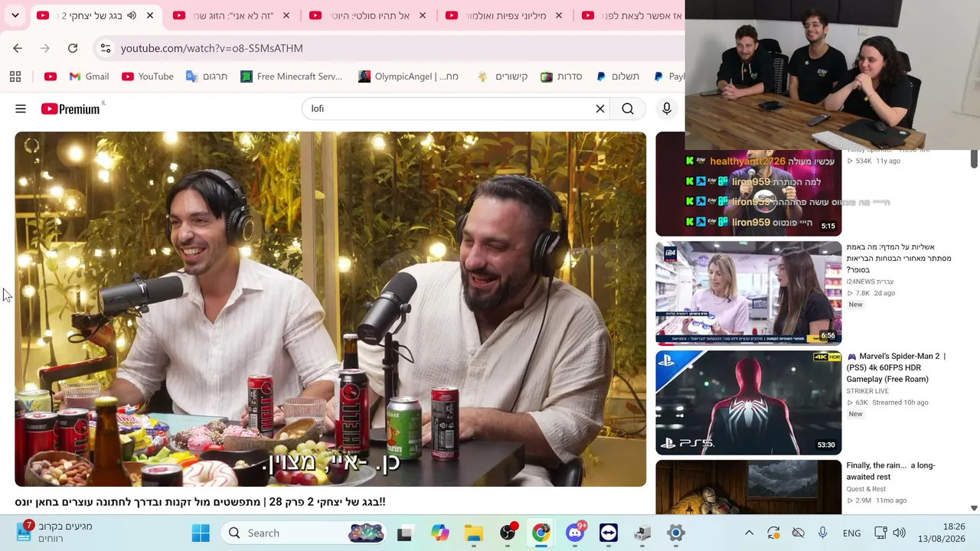Open the i24NEWS 6:56 video thumbnail
The image size is (980, 551).
(x=748, y=293)
